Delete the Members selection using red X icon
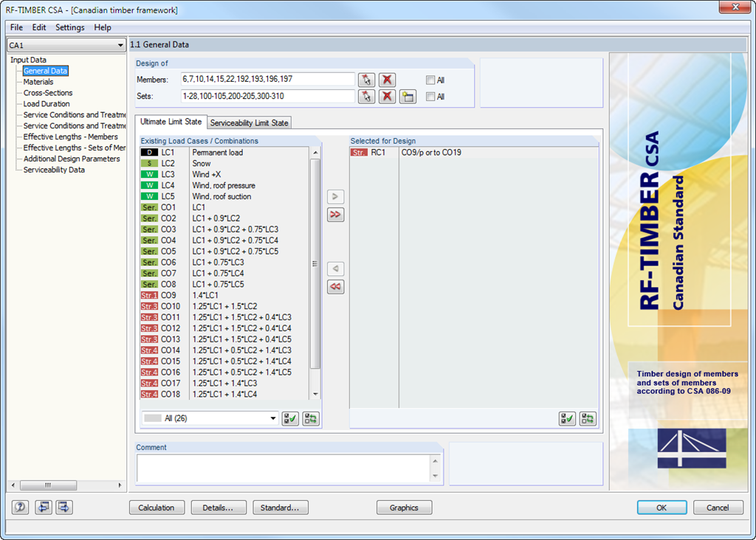 387,80
